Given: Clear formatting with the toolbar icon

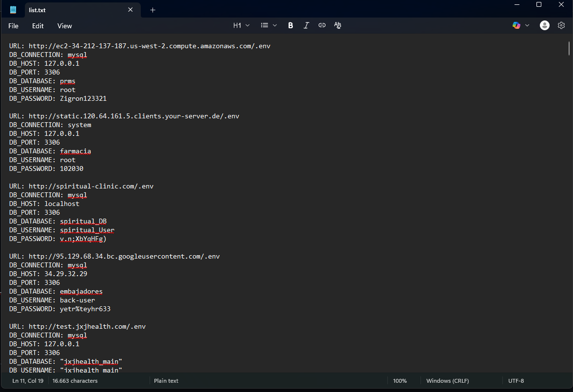Looking at the screenshot, I should pos(338,25).
